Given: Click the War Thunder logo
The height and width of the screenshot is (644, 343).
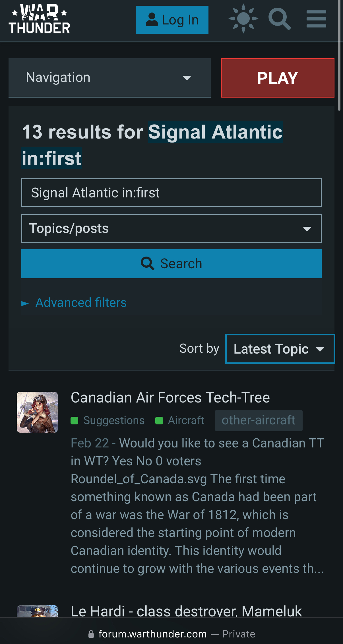Looking at the screenshot, I should pyautogui.click(x=39, y=19).
